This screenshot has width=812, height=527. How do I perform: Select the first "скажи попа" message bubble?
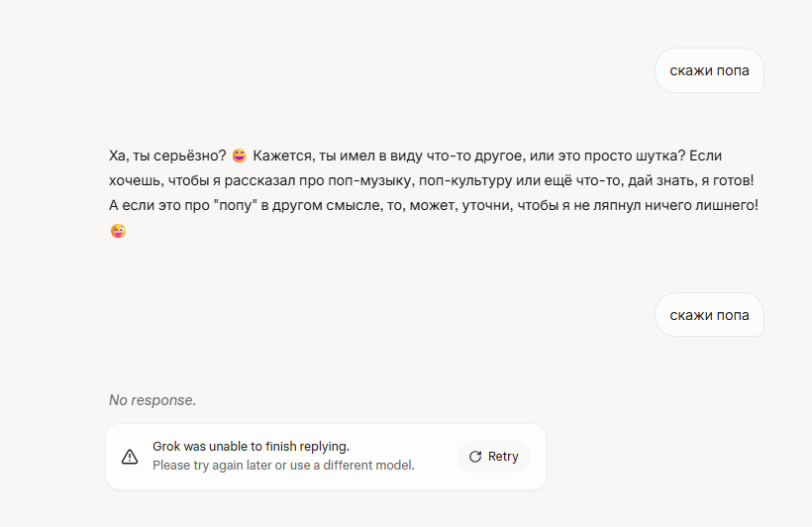[709, 70]
